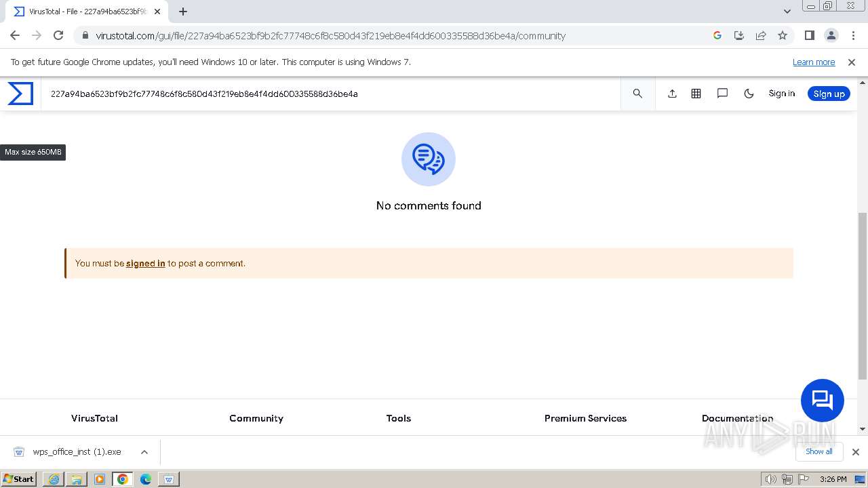
Task: Click the Premium Services footer heading
Action: (585, 418)
